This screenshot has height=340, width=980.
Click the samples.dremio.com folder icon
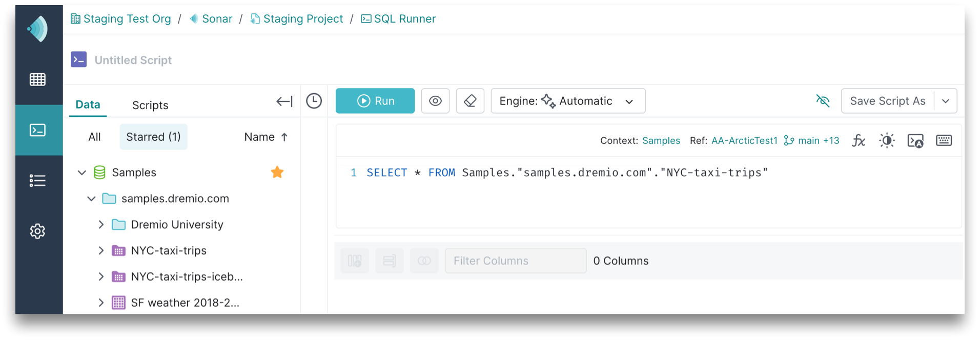[x=109, y=199]
